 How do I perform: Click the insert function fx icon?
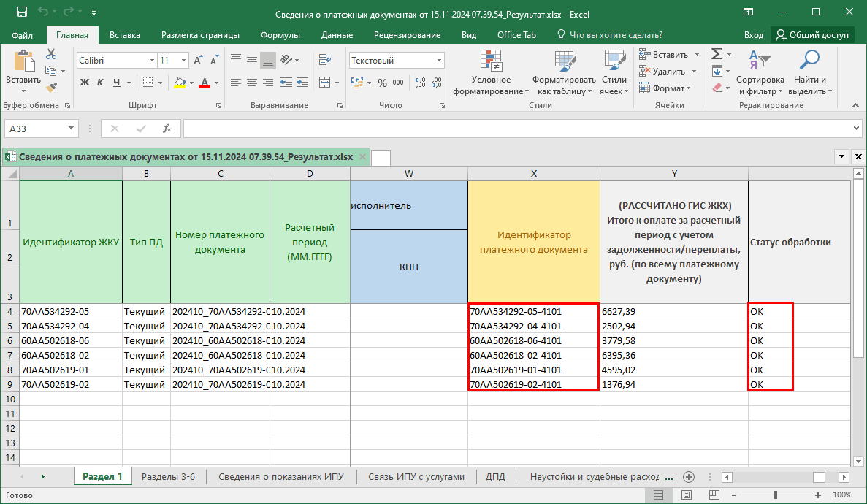pyautogui.click(x=167, y=129)
